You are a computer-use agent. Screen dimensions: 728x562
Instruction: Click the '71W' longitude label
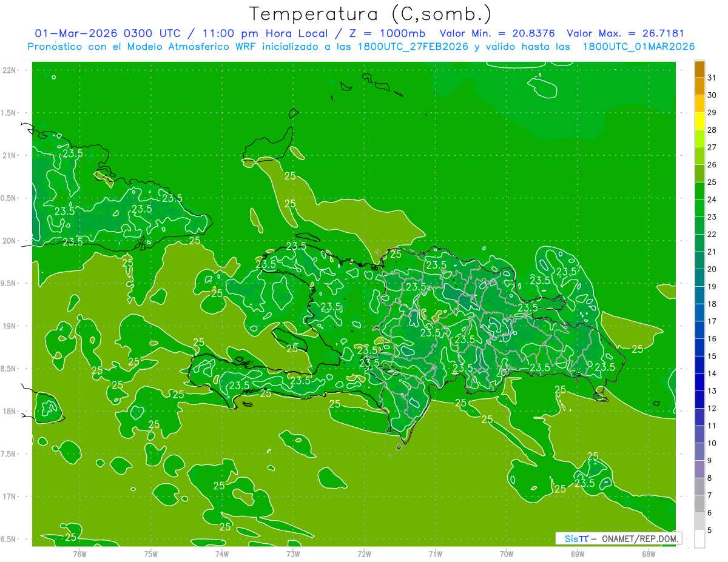point(435,554)
